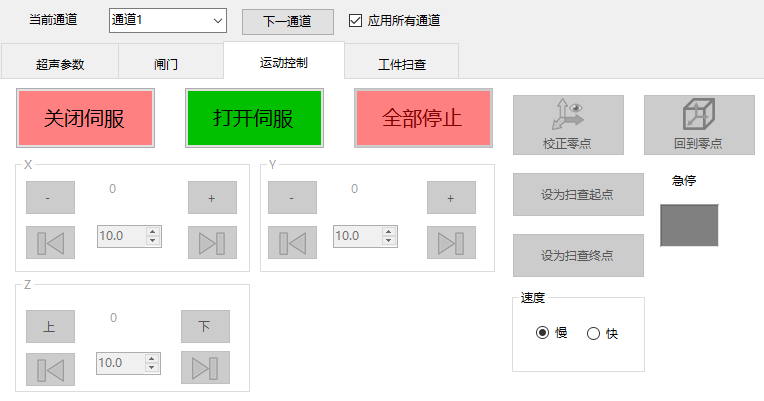Click the Z axis step value input field
764x401 pixels.
pos(119,363)
